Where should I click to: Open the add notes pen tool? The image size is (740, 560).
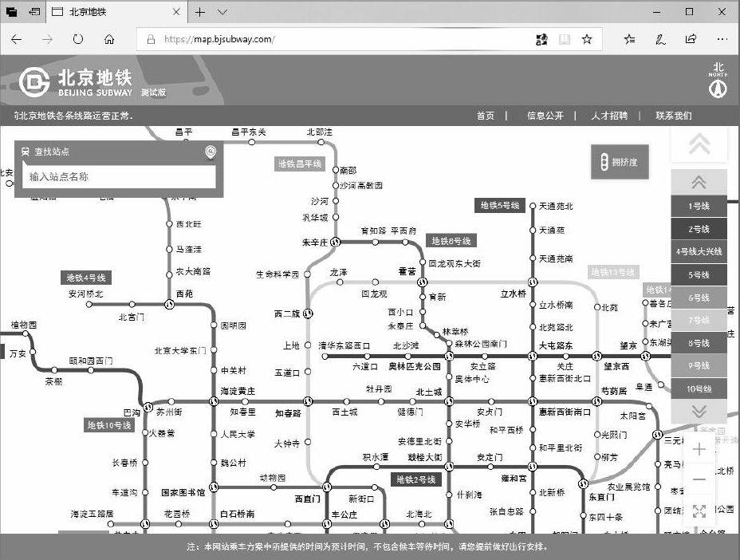coord(660,39)
